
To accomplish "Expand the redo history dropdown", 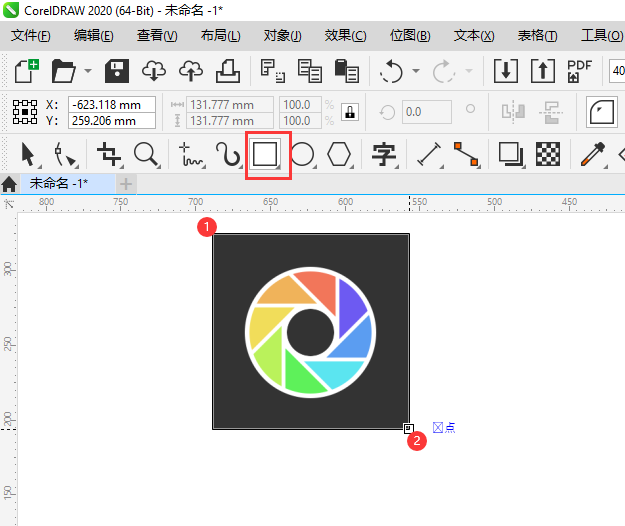I will point(469,71).
